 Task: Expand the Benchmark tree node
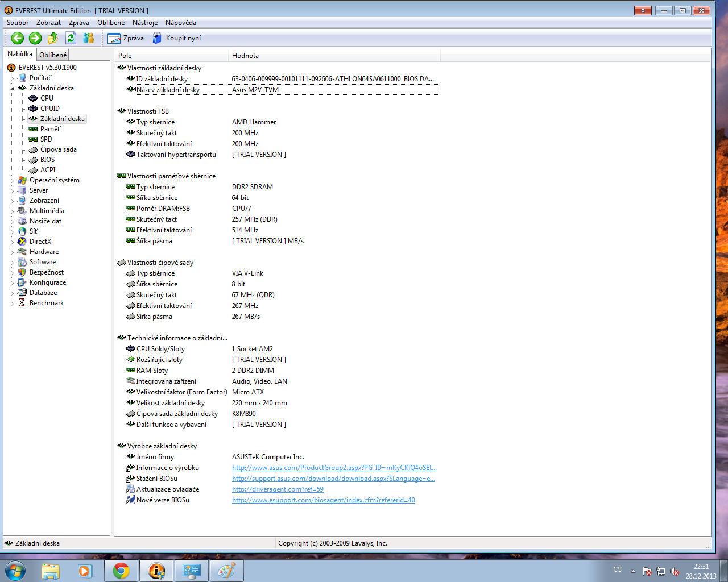(x=12, y=304)
